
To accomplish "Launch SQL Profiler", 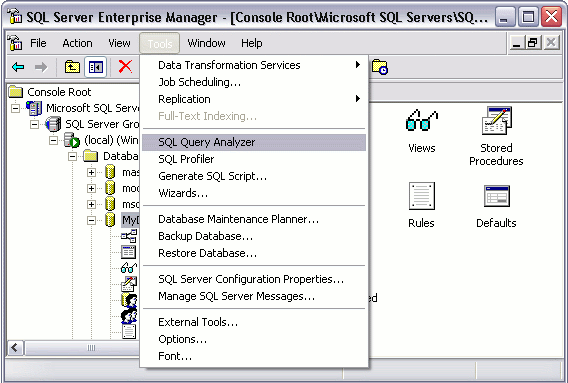I will click(x=254, y=159).
